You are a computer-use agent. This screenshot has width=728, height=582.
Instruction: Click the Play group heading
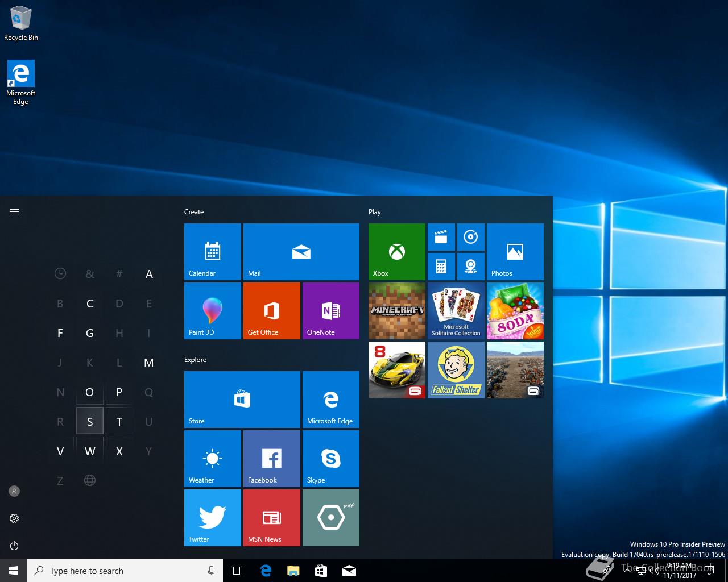click(375, 212)
